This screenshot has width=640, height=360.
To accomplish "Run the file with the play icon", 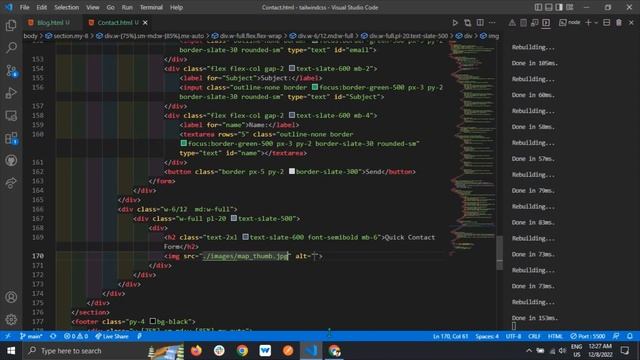I will tap(455, 23).
